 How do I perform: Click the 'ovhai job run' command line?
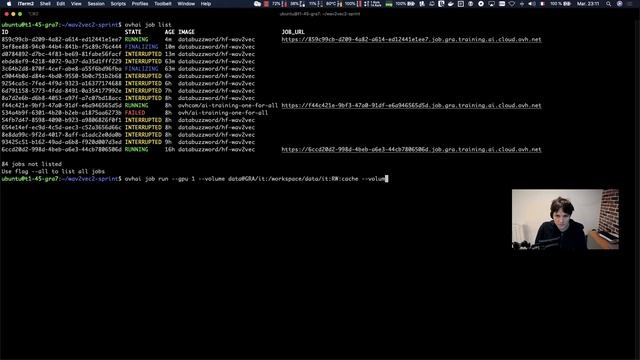[x=256, y=179]
